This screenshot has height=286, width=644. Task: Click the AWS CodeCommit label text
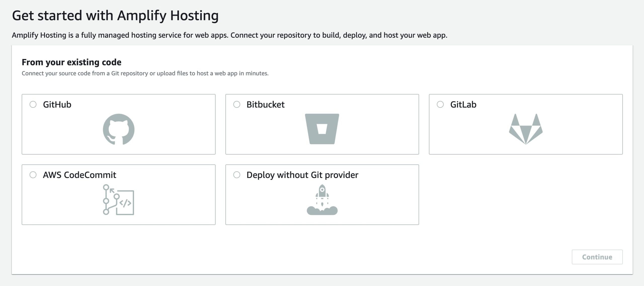coord(79,175)
